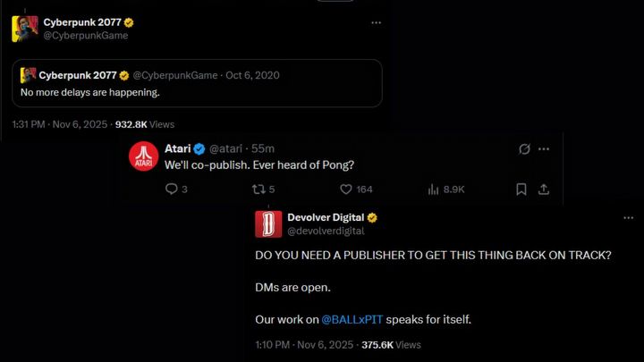Screen dimensions: 644x362
Task: Open the @BALLxPIT mention link
Action: [x=352, y=319]
